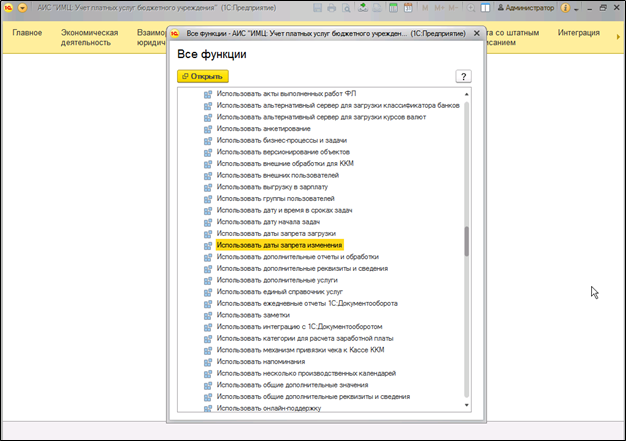Open the Интеграция section
Viewport: 626px width, 441px height.
pyautogui.click(x=578, y=34)
